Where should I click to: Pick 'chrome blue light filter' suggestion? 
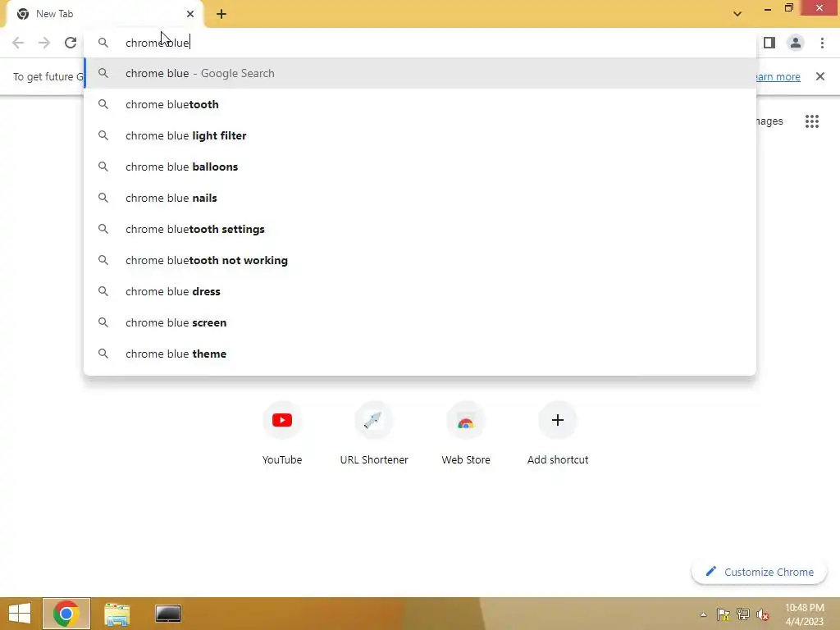[x=420, y=135]
